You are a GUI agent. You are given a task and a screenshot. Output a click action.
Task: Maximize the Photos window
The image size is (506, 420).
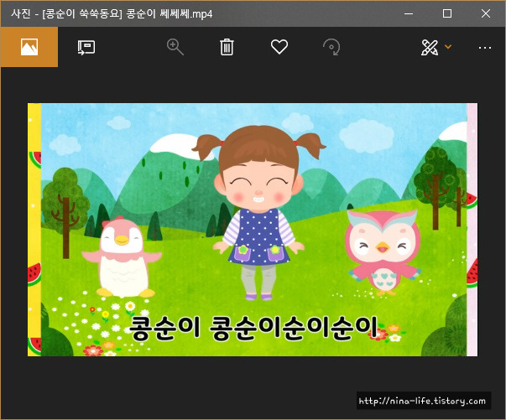447,13
